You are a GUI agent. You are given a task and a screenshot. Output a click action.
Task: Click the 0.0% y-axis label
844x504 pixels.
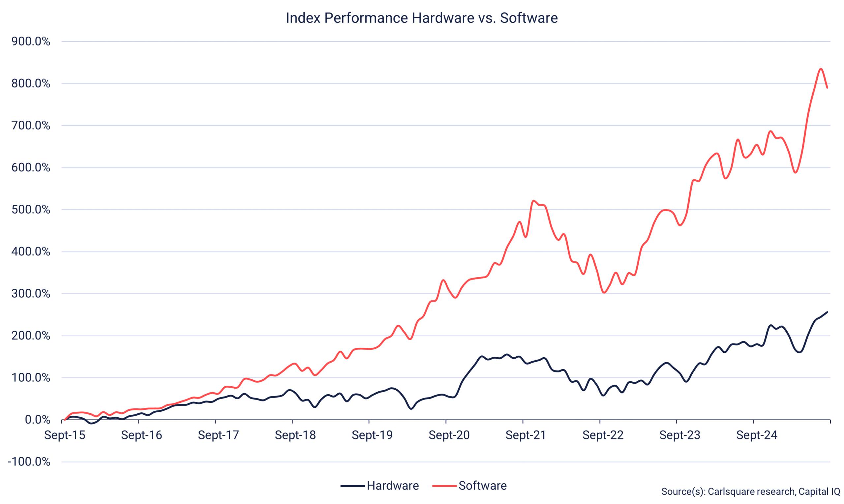click(x=37, y=420)
